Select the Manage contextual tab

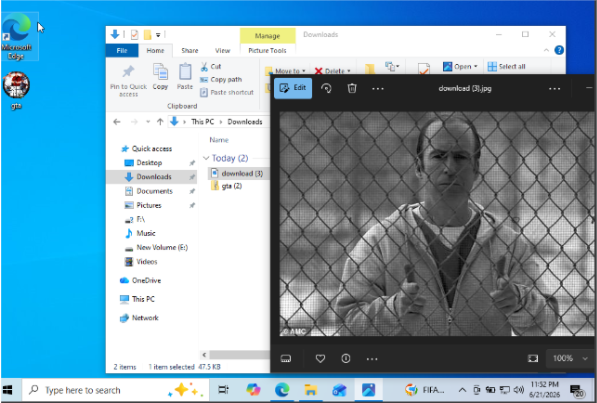point(267,36)
